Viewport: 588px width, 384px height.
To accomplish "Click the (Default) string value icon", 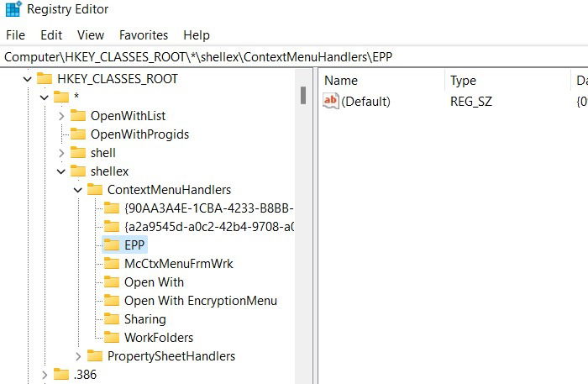I will (331, 101).
